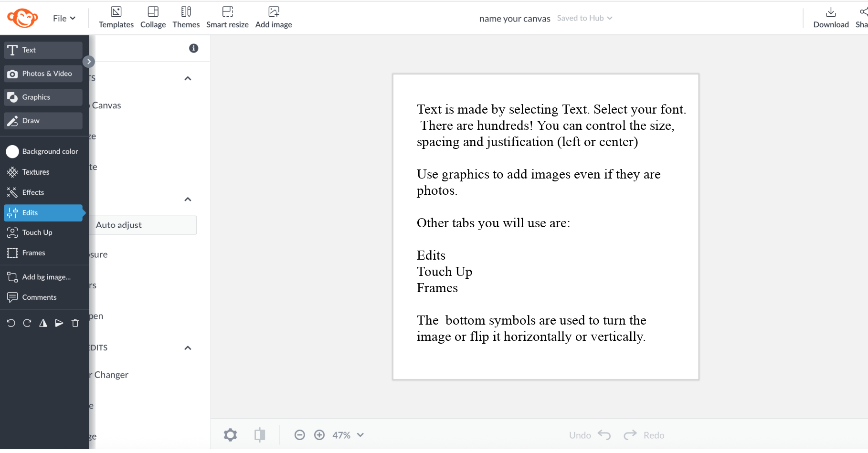The image size is (868, 453).
Task: Click the info icon in panel
Action: tap(193, 48)
